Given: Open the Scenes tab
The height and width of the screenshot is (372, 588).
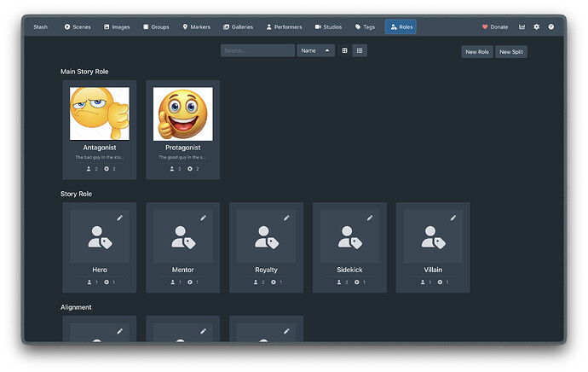Looking at the screenshot, I should pyautogui.click(x=78, y=27).
